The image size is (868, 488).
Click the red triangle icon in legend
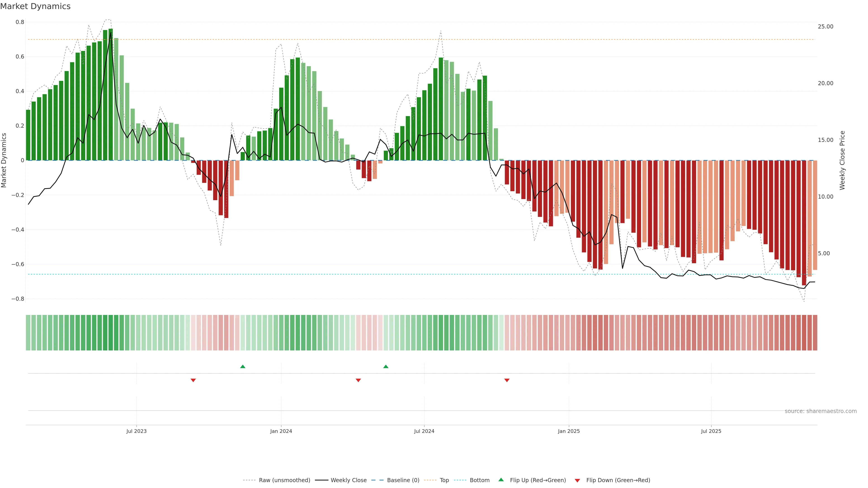point(577,481)
